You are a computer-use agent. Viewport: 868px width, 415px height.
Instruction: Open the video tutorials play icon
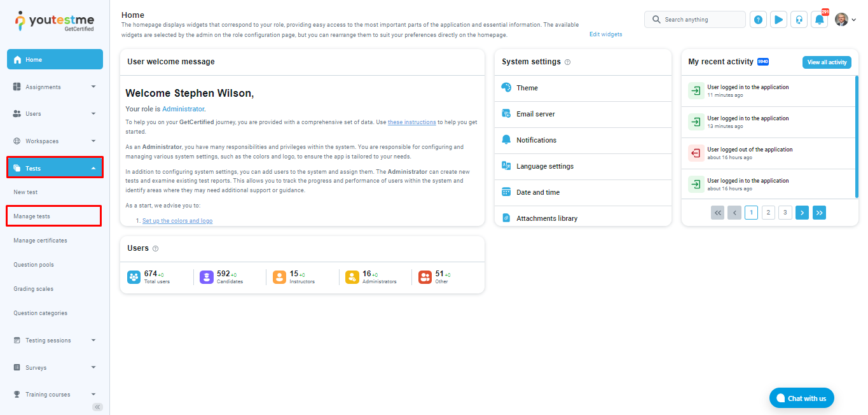pyautogui.click(x=778, y=20)
